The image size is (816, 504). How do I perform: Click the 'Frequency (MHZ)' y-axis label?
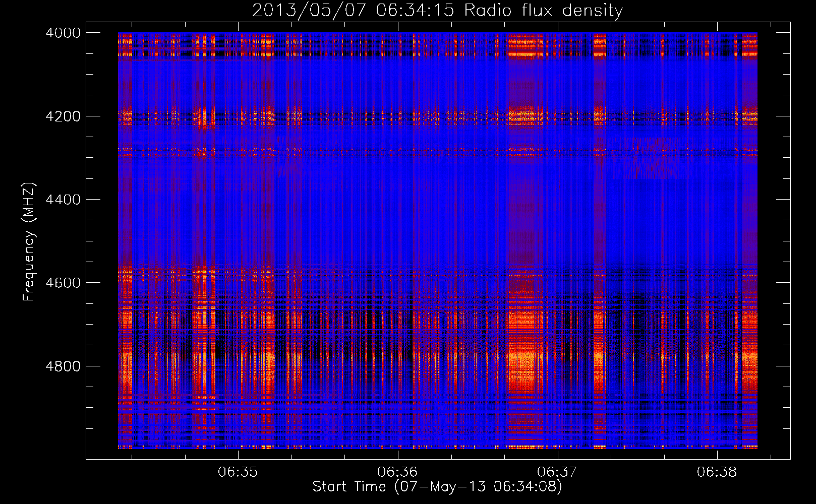(x=29, y=242)
